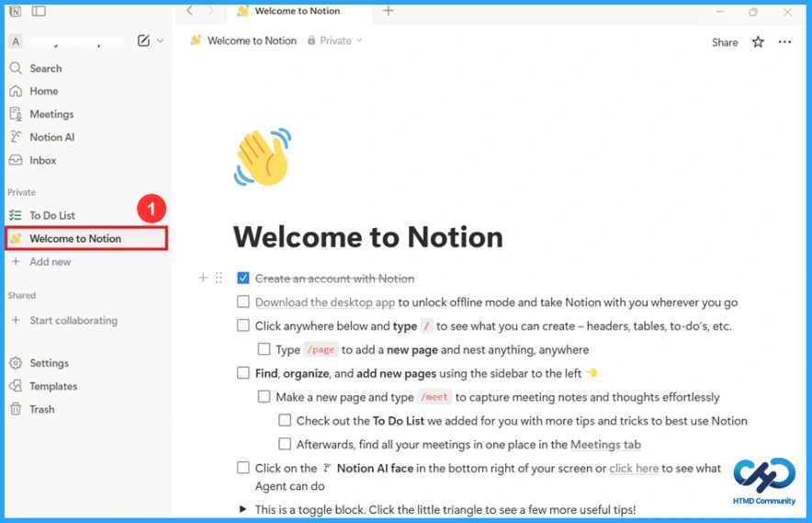The height and width of the screenshot is (523, 812).
Task: Open Trash in the sidebar
Action: 42,409
